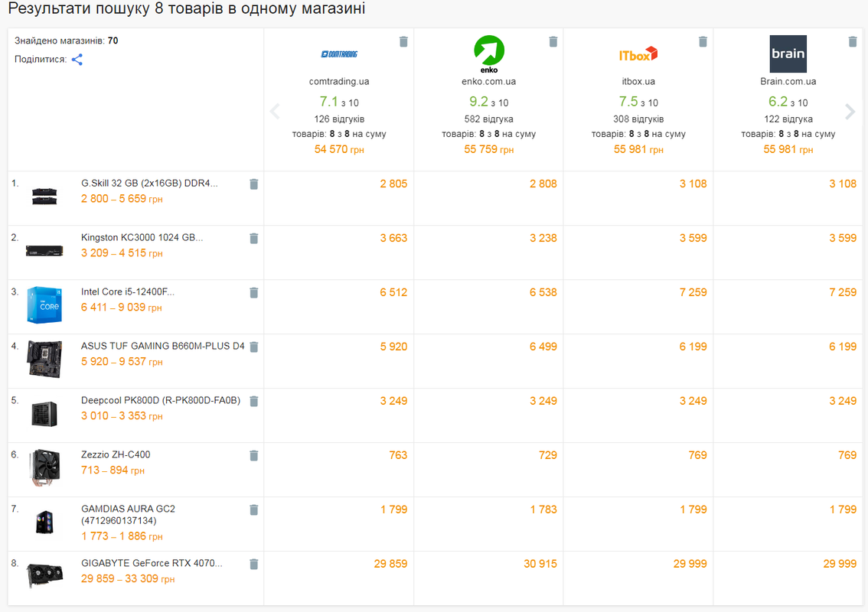Remove Zezzio ZH-C400 item via trash icon
The image size is (868, 612).
click(253, 455)
